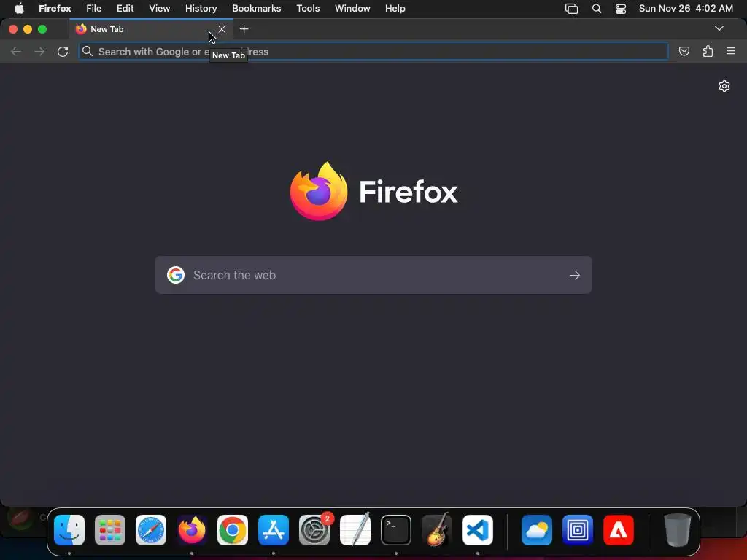The height and width of the screenshot is (560, 747).
Task: Open the Apple menu
Action: coord(19,9)
